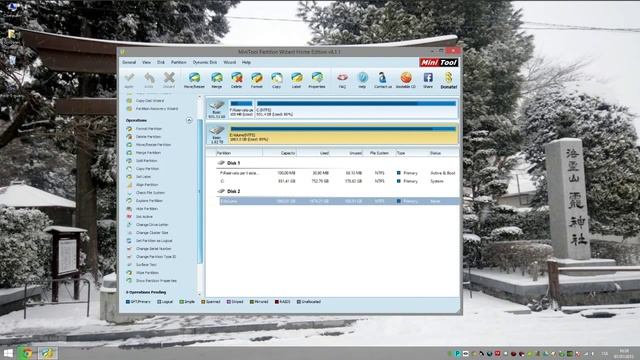Viewport: 640px width, 360px height.
Task: Open Chrome from the taskbar
Action: [27, 353]
